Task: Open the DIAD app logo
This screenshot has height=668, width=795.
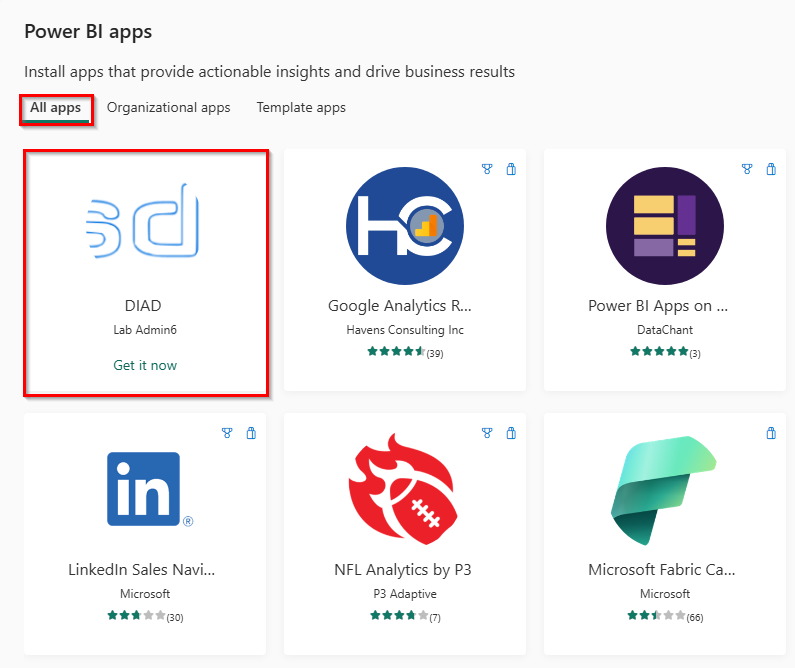Action: point(143,221)
